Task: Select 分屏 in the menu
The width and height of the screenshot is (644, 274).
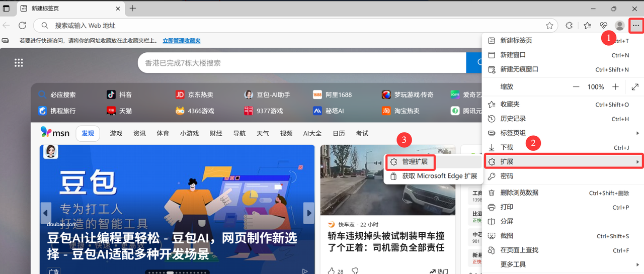Action: coord(563,221)
